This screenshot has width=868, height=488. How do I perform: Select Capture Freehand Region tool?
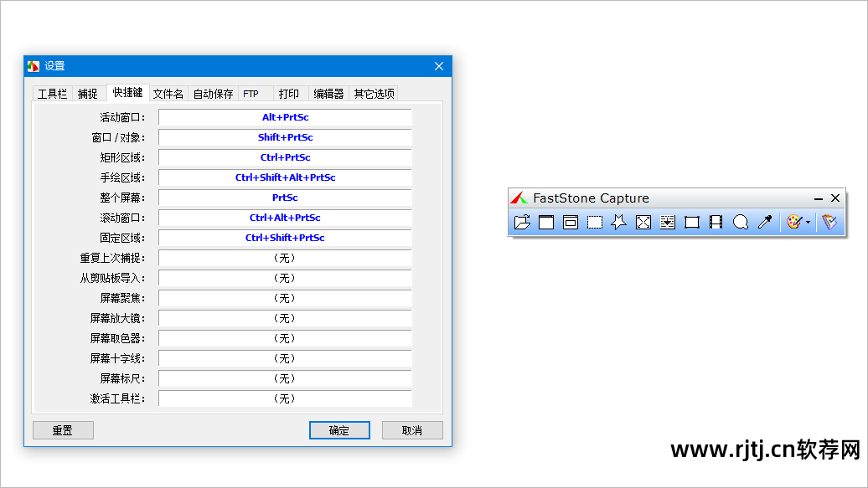619,222
